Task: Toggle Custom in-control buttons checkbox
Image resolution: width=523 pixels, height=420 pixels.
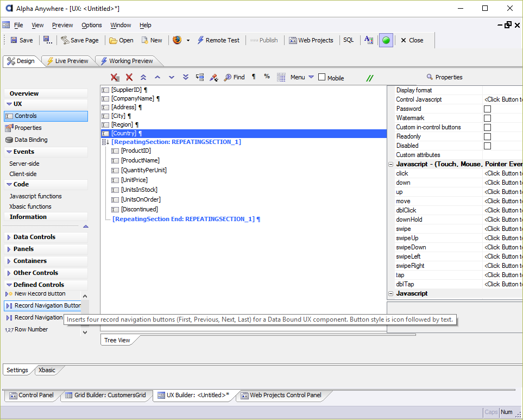Action: pyautogui.click(x=487, y=128)
